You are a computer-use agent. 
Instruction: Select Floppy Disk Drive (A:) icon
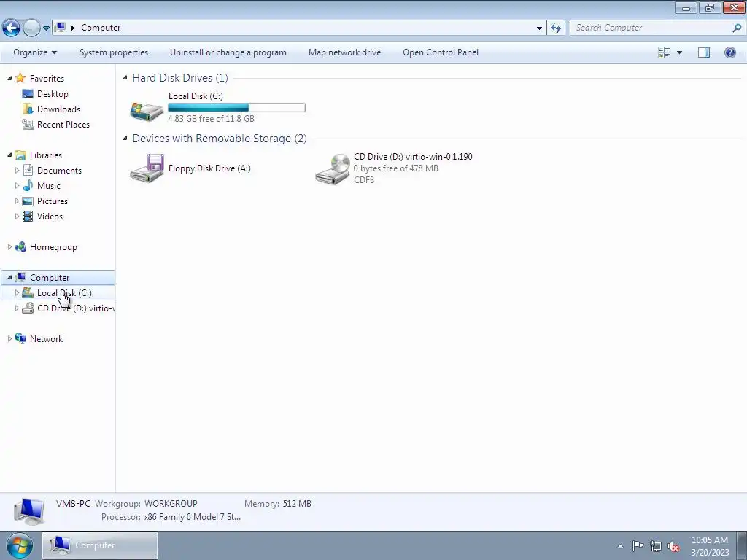[x=147, y=168]
